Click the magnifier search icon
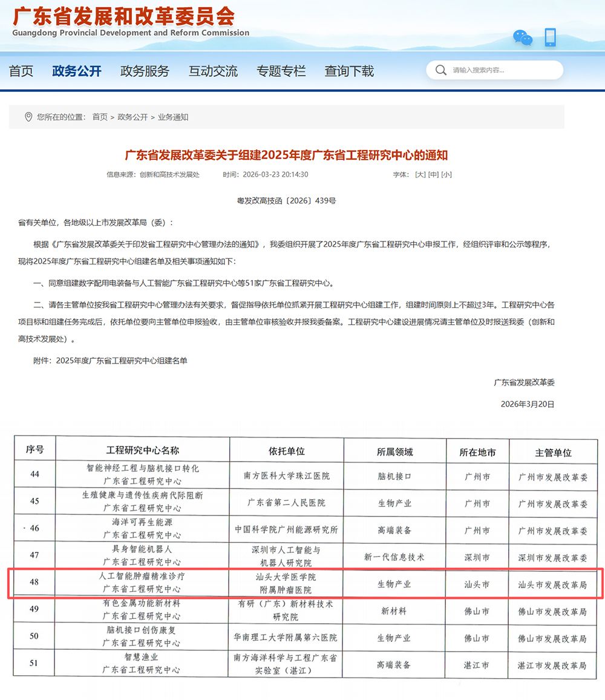Screen dimensions: 605x700 pyautogui.click(x=440, y=70)
